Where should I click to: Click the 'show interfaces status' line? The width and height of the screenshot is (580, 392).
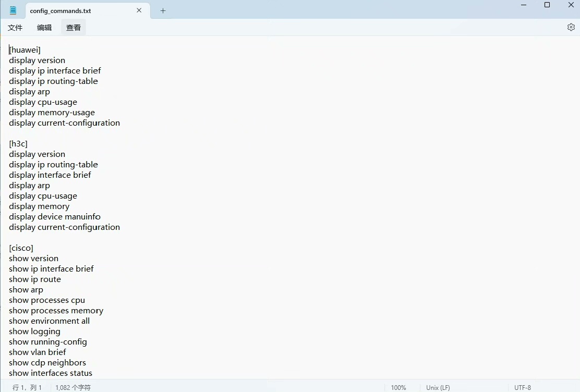tap(51, 373)
